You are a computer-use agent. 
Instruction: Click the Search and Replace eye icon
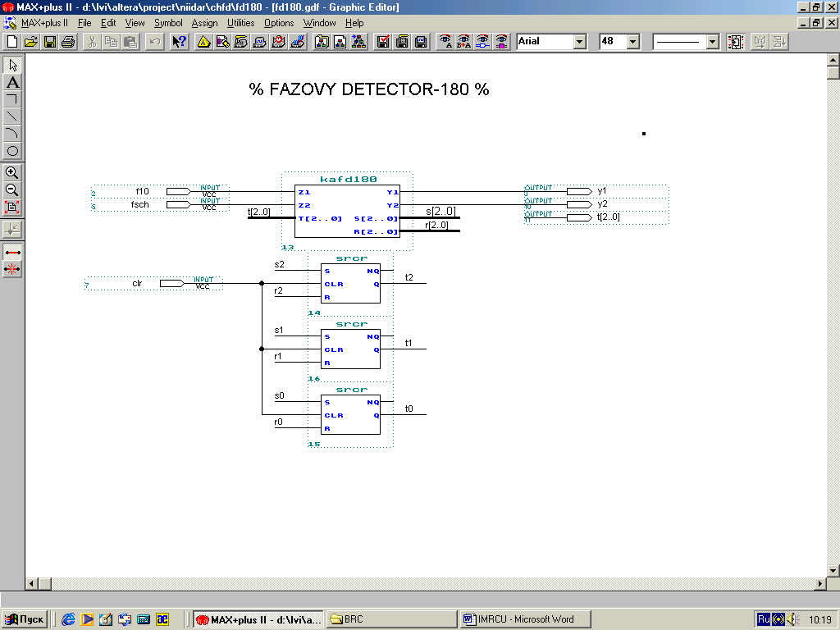(x=464, y=42)
